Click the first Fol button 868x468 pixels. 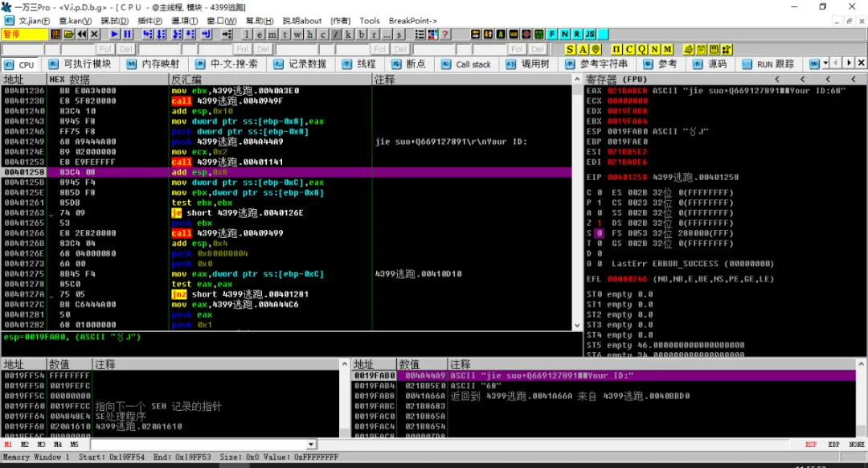tap(106, 50)
